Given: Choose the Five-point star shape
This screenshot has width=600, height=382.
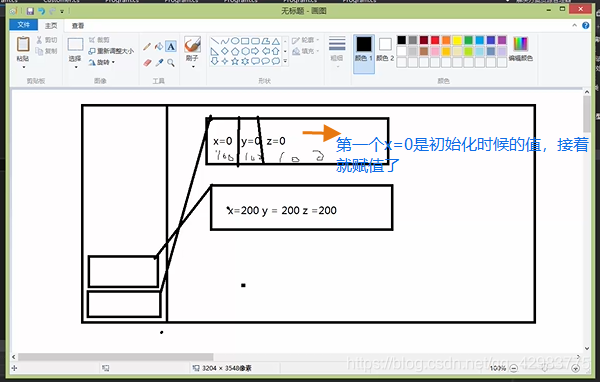Looking at the screenshot, I should pos(235,61).
